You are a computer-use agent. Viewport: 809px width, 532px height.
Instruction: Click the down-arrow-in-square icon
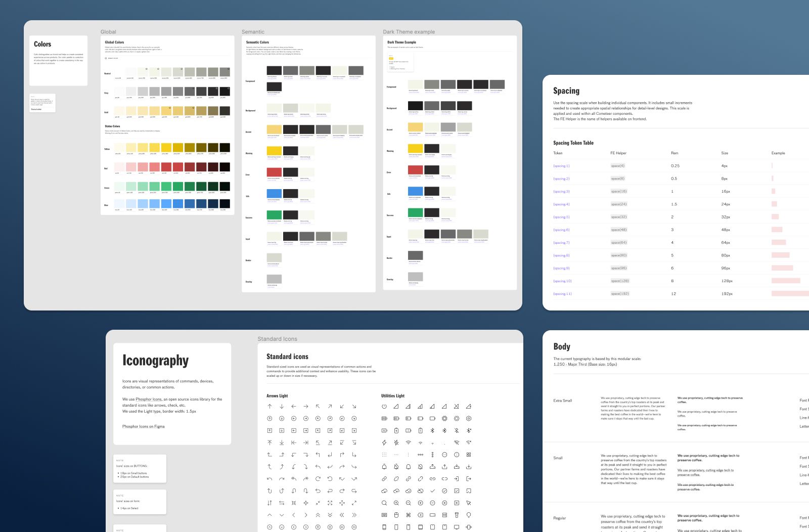[x=282, y=430]
